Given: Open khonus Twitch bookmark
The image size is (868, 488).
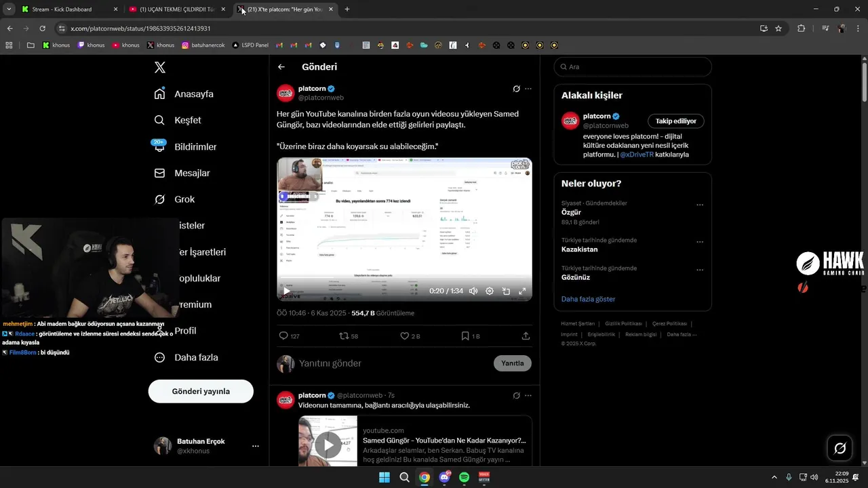Looking at the screenshot, I should pyautogui.click(x=91, y=45).
